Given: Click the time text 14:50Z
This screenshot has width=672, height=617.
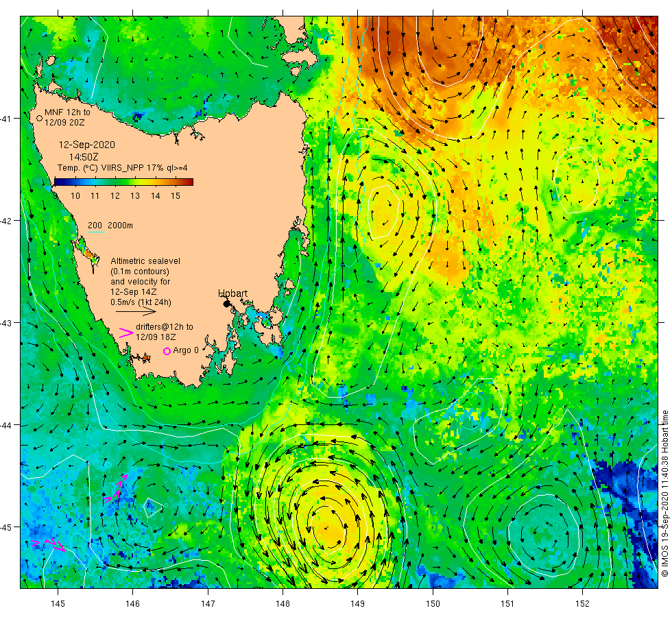Looking at the screenshot, I should pyautogui.click(x=84, y=157).
